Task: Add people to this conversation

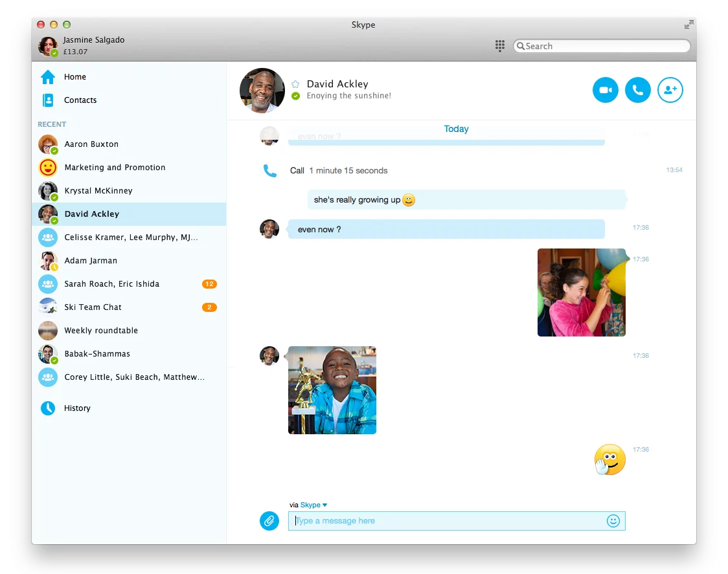Action: point(670,90)
